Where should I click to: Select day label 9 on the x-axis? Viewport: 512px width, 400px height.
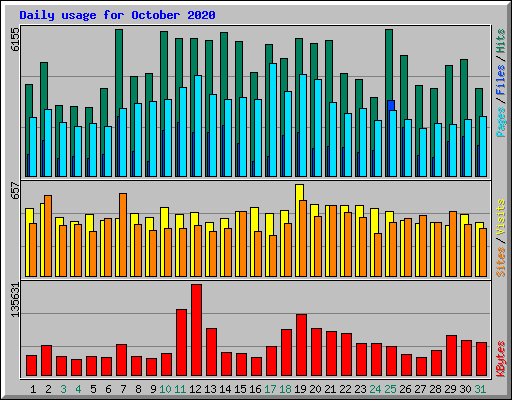pos(153,389)
